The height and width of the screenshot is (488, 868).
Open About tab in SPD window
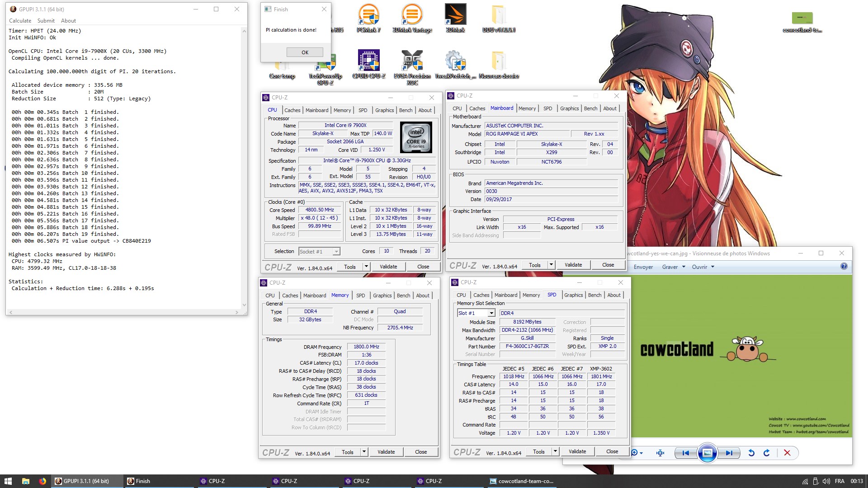(613, 295)
